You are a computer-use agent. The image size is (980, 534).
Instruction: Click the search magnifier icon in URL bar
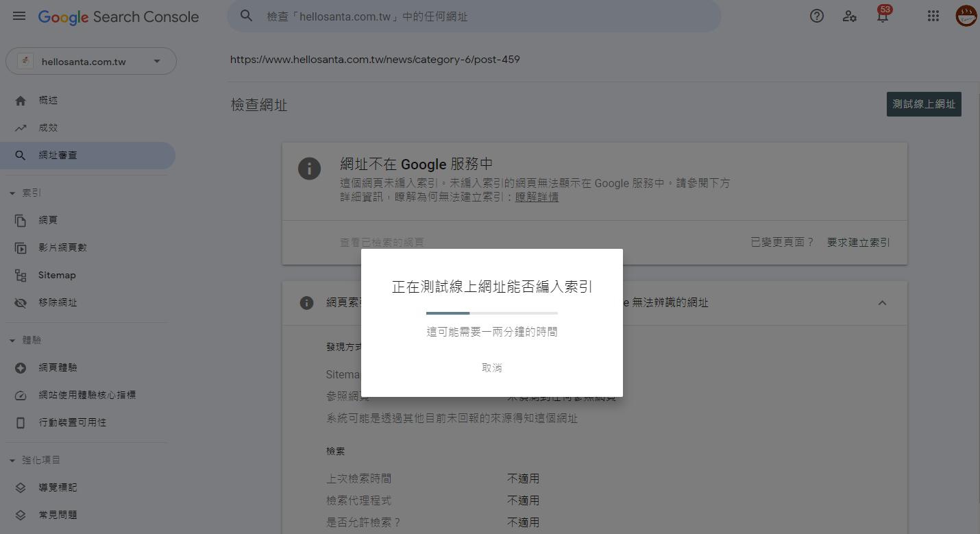tap(247, 16)
